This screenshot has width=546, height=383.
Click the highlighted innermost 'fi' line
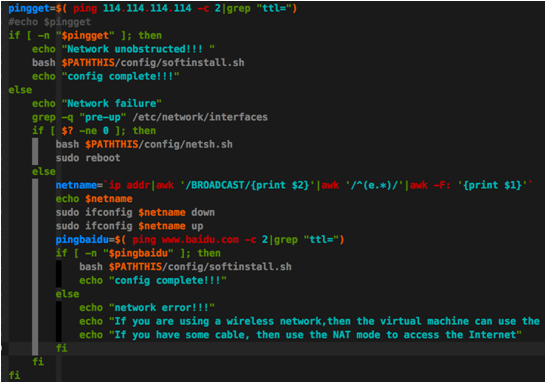(x=62, y=348)
